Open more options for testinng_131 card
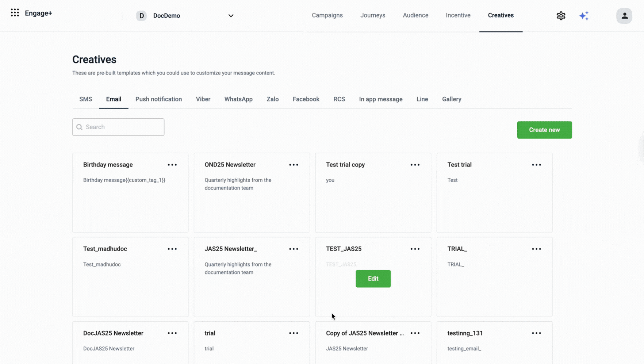Image resolution: width=644 pixels, height=364 pixels. point(536,333)
